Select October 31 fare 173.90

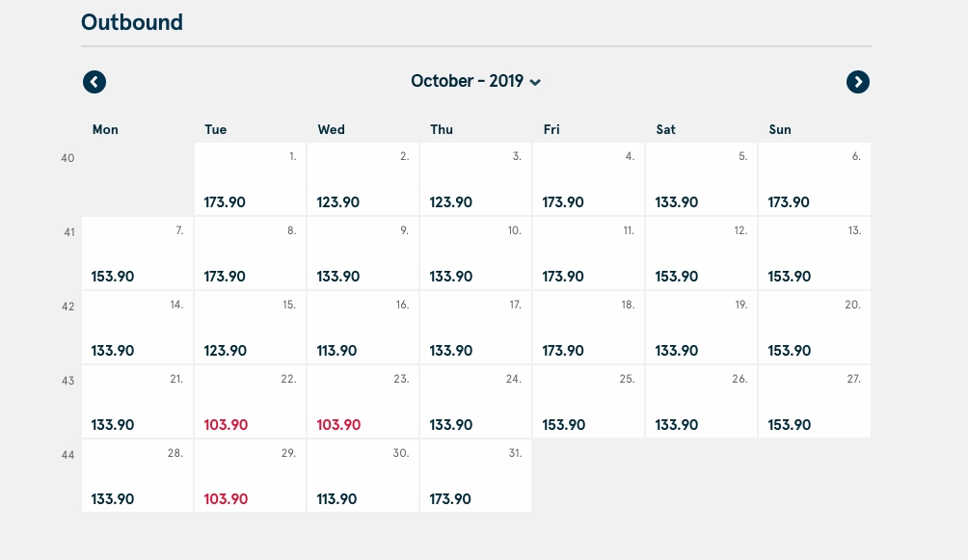475,475
